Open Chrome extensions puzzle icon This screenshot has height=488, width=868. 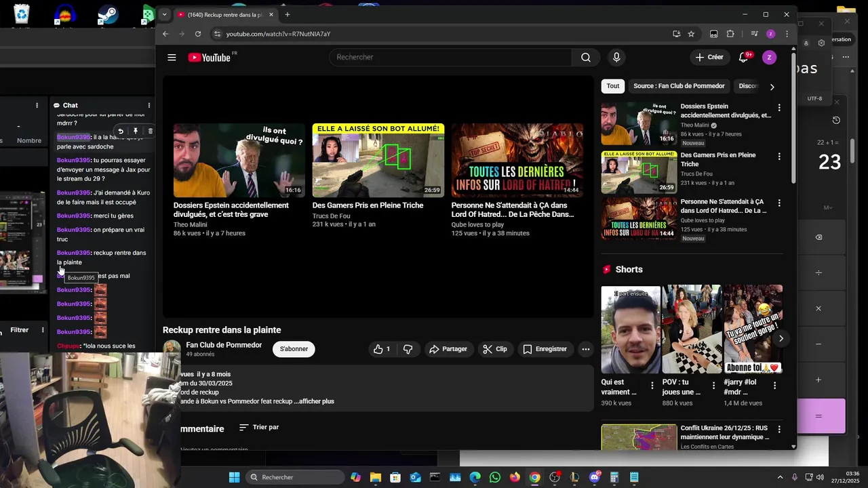730,34
